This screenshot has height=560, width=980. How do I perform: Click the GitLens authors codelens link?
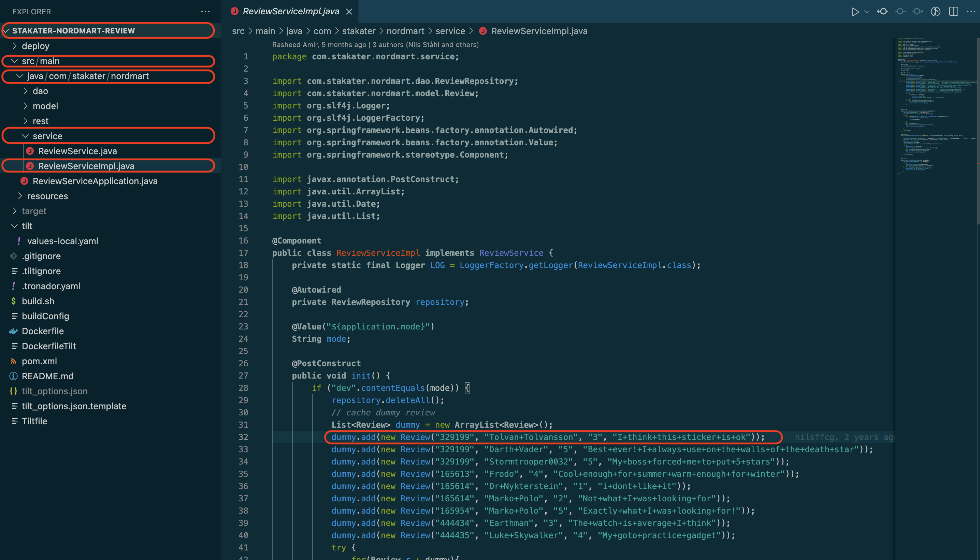coord(425,45)
